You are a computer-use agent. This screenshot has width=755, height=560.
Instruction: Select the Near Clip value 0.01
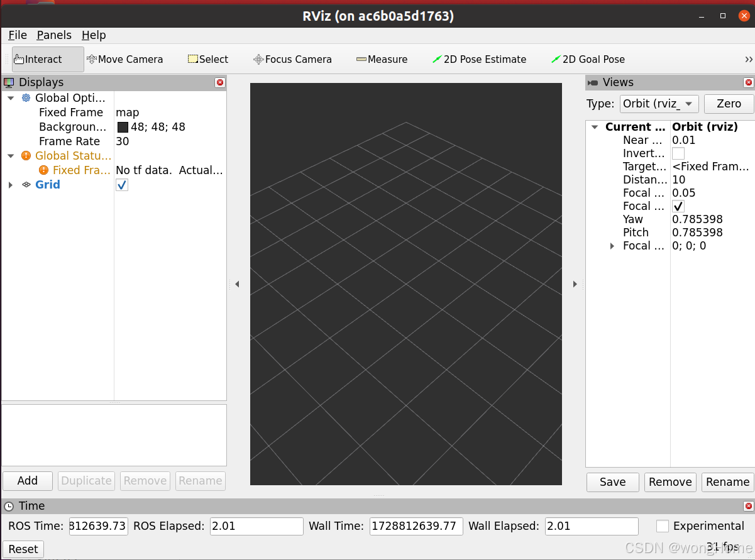point(684,140)
